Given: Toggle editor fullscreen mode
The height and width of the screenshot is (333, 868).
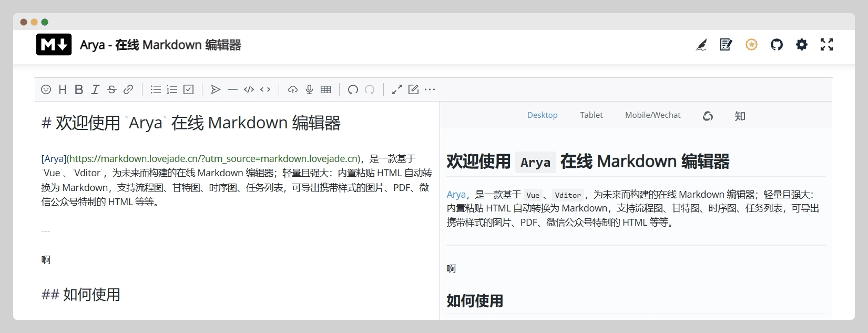Looking at the screenshot, I should 397,89.
